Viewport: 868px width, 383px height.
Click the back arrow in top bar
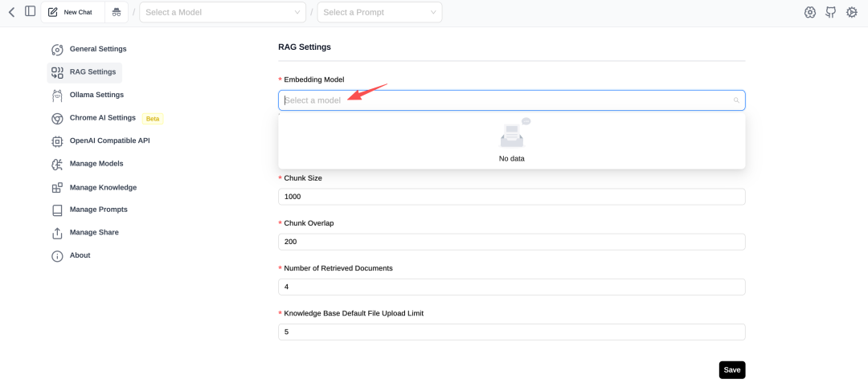point(11,12)
